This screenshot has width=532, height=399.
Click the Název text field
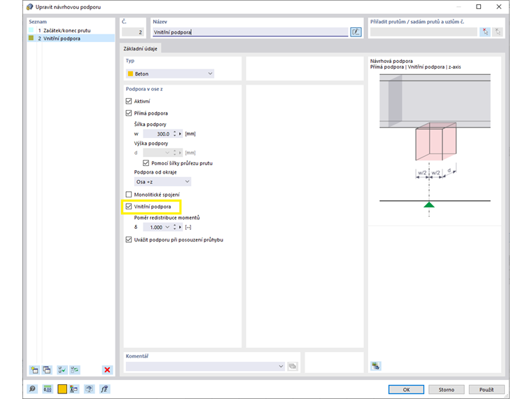click(x=250, y=32)
